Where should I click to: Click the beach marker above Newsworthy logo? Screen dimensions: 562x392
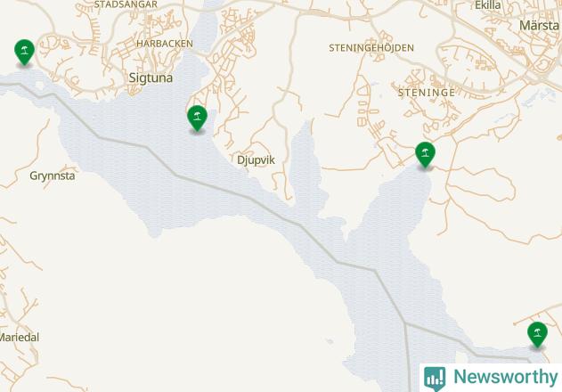[x=537, y=335]
